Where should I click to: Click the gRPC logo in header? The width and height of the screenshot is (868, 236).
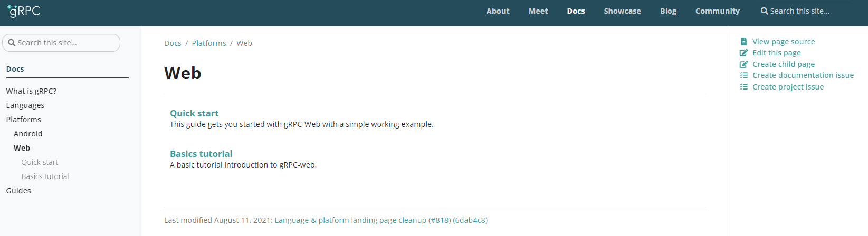coord(24,11)
